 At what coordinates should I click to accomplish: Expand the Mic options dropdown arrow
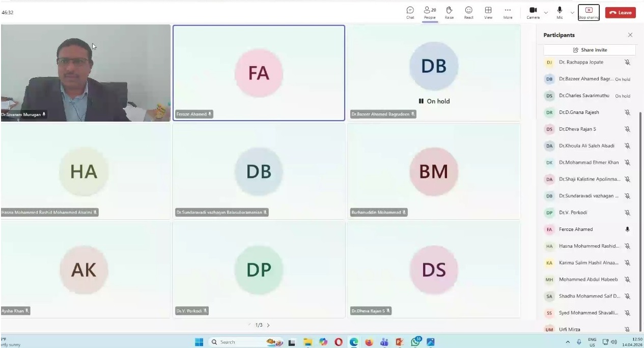(572, 12)
